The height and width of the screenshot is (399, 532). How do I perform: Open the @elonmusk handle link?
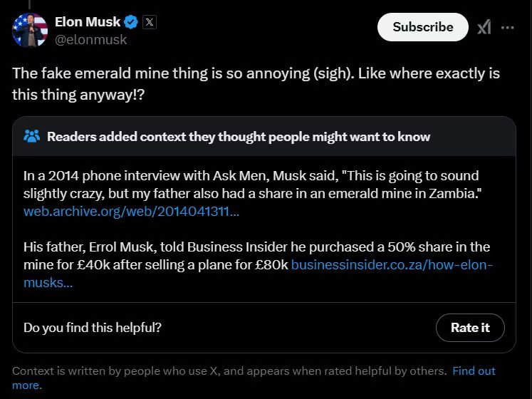[90, 40]
